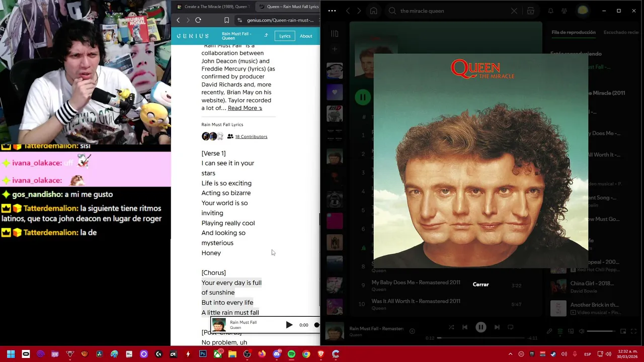Open the ESP keyboard language selector
Image resolution: width=644 pixels, height=362 pixels.
point(588,354)
